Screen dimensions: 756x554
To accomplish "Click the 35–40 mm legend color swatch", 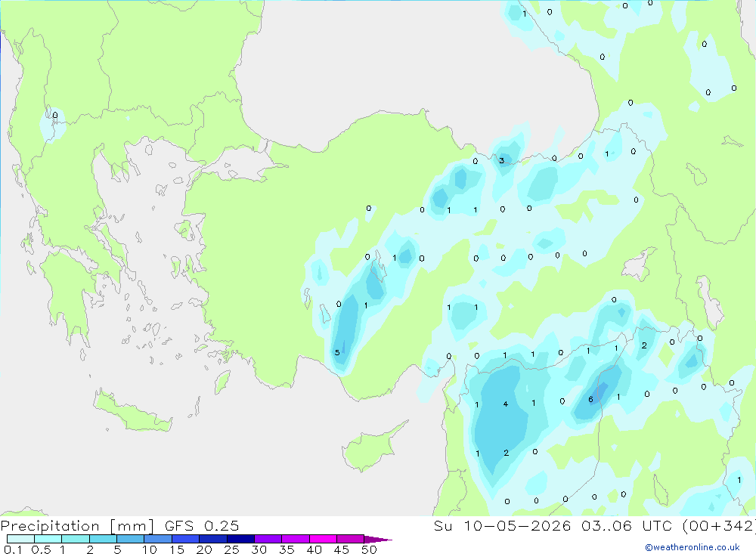I will (296, 539).
